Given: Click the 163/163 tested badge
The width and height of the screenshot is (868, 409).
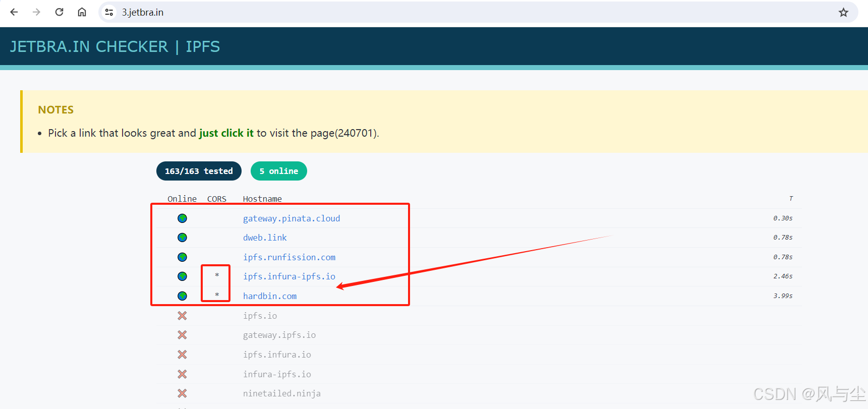Looking at the screenshot, I should click(x=199, y=171).
